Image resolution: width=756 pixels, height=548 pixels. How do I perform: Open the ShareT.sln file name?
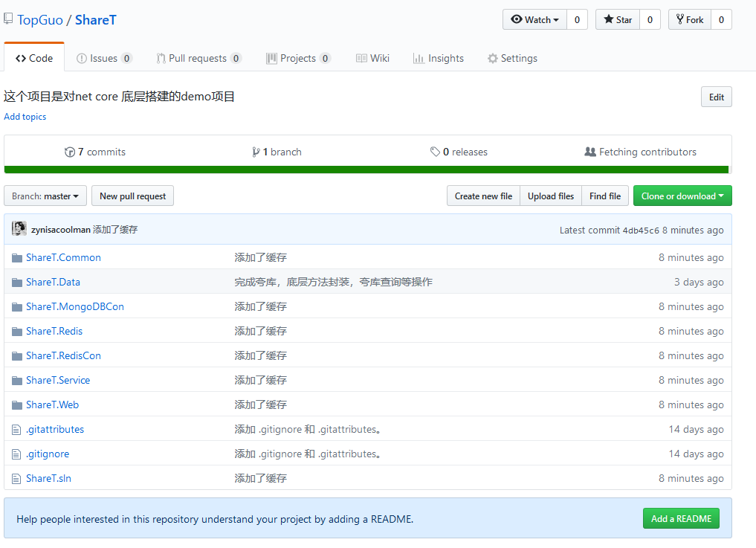(49, 479)
